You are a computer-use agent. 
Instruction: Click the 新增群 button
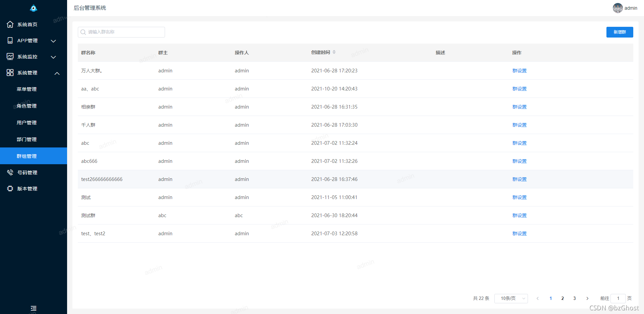pyautogui.click(x=620, y=32)
